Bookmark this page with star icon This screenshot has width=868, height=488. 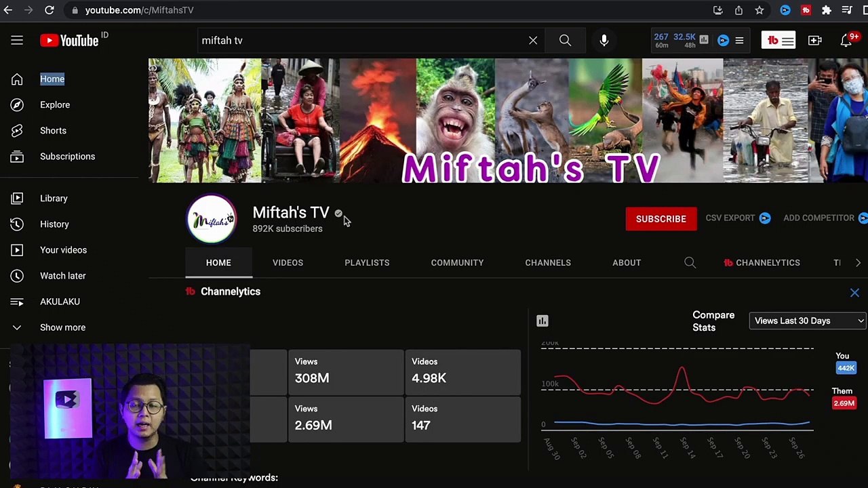pos(759,10)
